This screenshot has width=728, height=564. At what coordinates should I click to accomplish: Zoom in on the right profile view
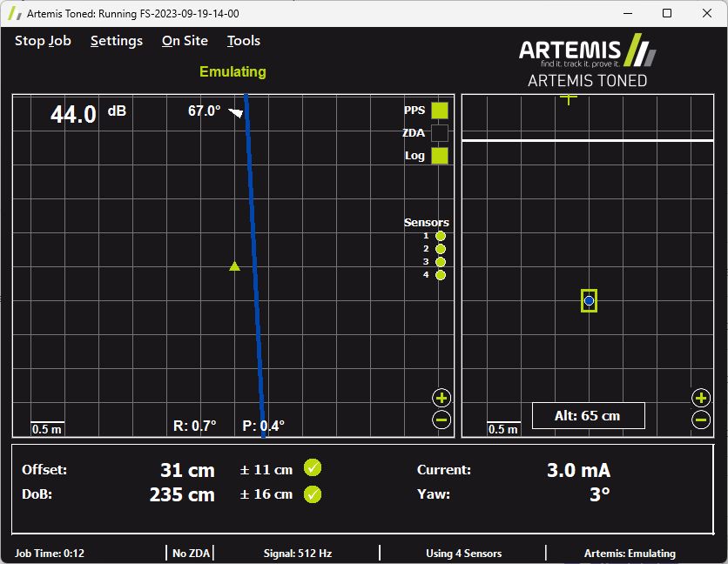701,399
